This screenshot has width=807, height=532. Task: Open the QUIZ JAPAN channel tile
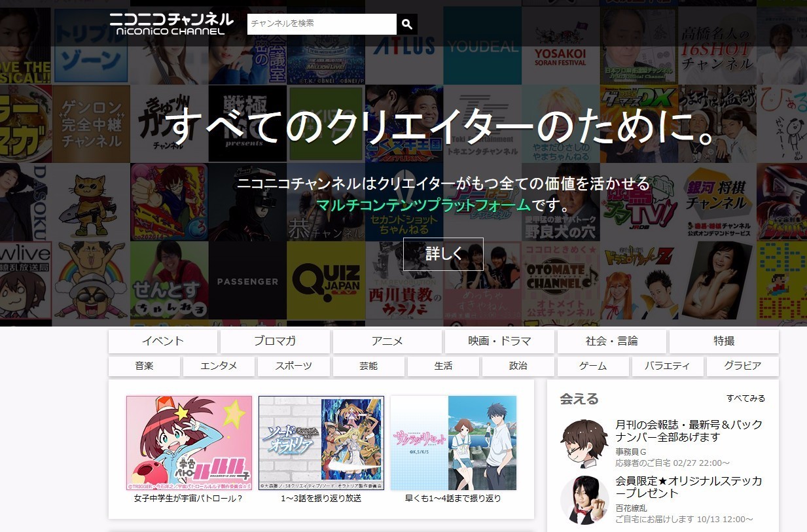tap(326, 281)
